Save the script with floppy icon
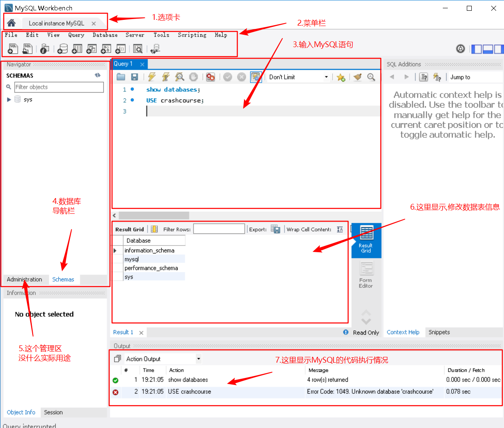This screenshot has width=504, height=428. [134, 77]
